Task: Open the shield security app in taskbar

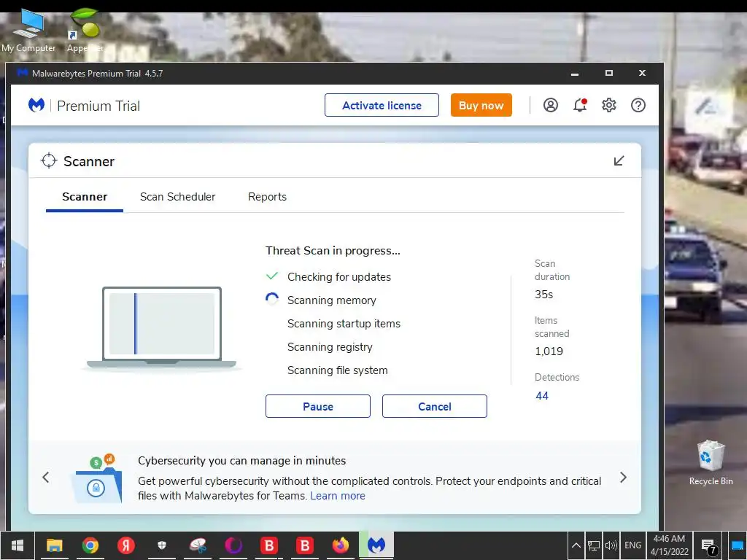Action: tap(162, 545)
